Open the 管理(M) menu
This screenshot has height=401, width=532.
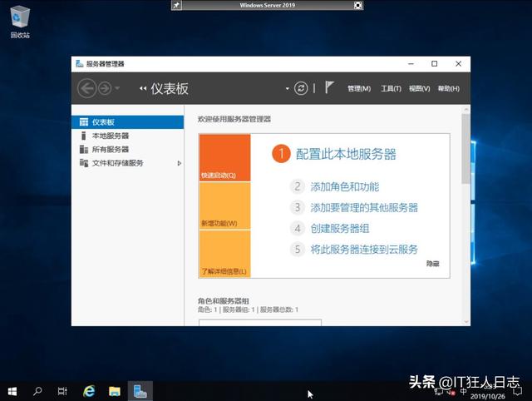(x=359, y=89)
